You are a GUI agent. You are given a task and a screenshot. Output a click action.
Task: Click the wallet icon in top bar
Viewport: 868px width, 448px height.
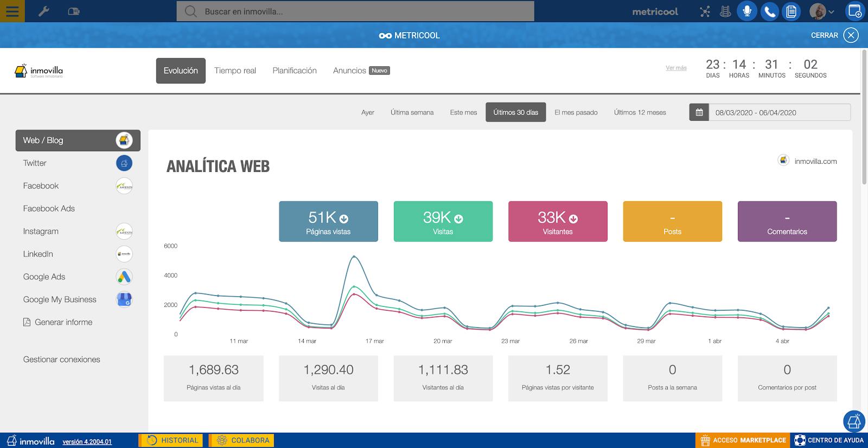pyautogui.click(x=74, y=11)
